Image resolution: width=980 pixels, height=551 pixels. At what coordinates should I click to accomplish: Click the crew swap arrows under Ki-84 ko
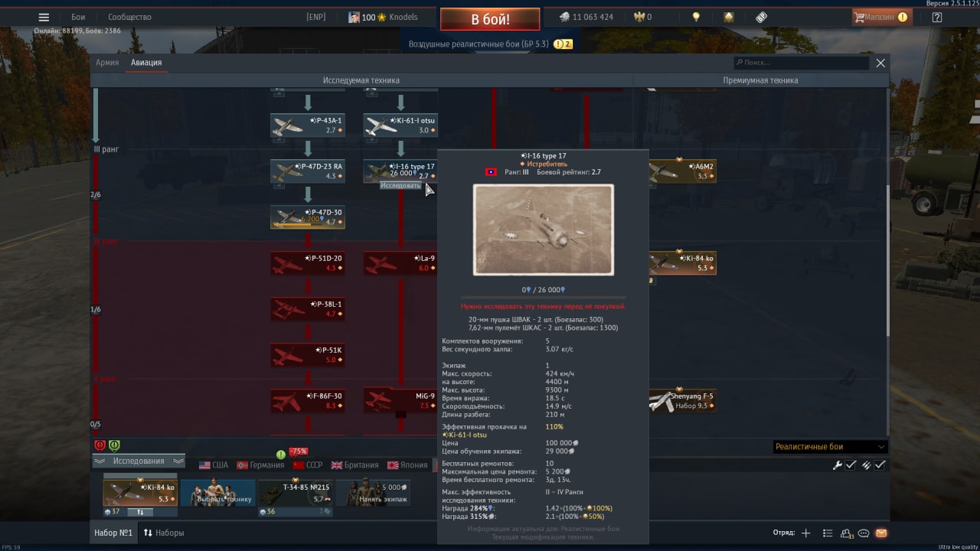(x=140, y=512)
